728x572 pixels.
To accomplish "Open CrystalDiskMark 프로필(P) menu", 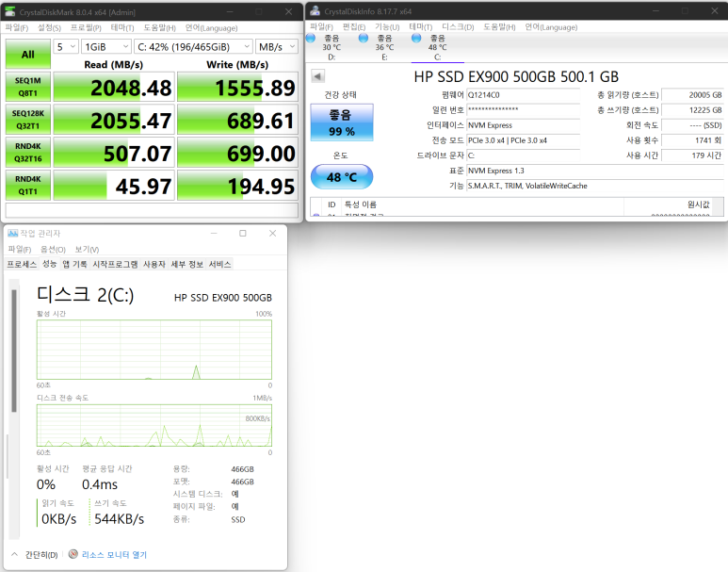I will [86, 28].
